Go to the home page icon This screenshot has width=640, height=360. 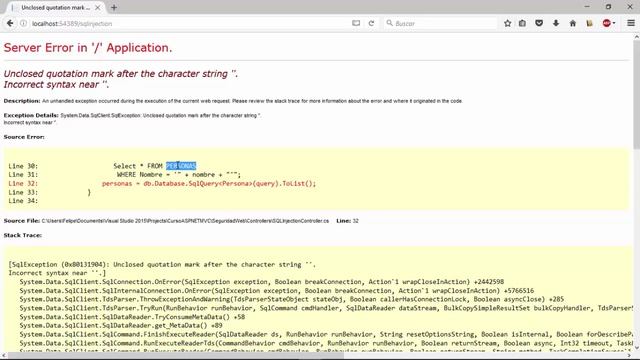(573, 23)
